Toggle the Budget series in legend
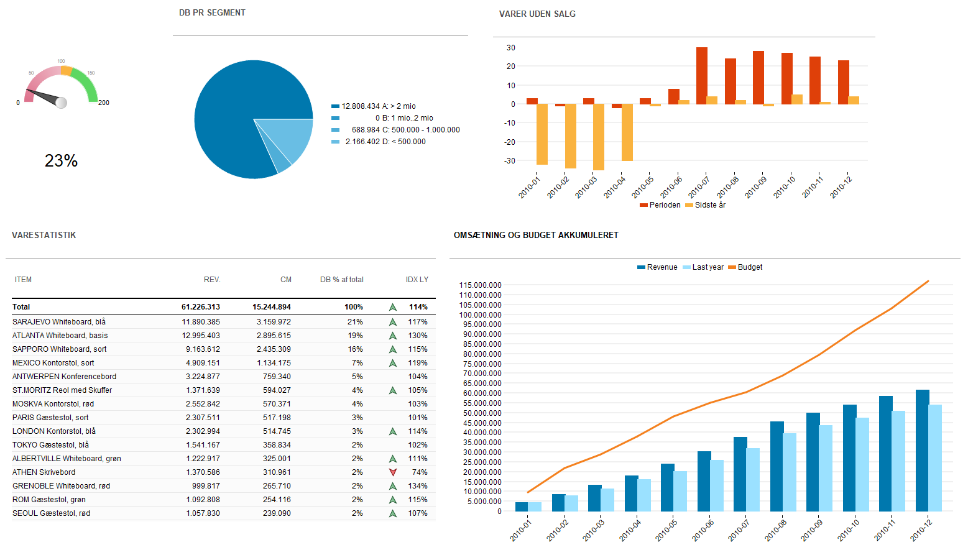 pyautogui.click(x=745, y=267)
